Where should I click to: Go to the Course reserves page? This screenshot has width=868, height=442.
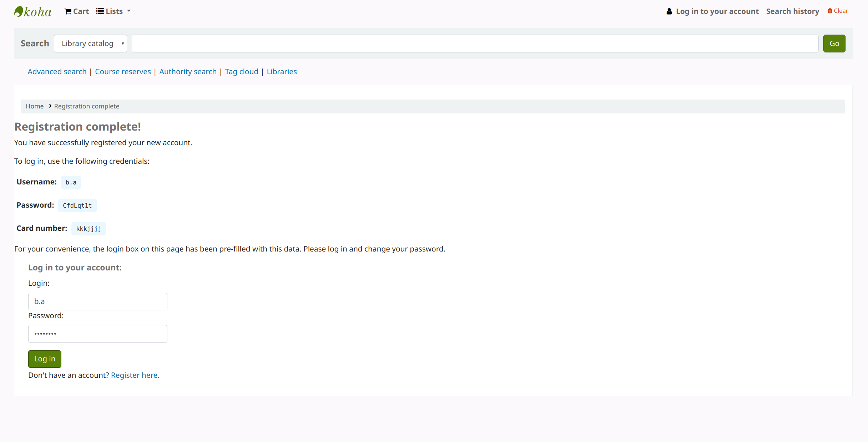123,72
